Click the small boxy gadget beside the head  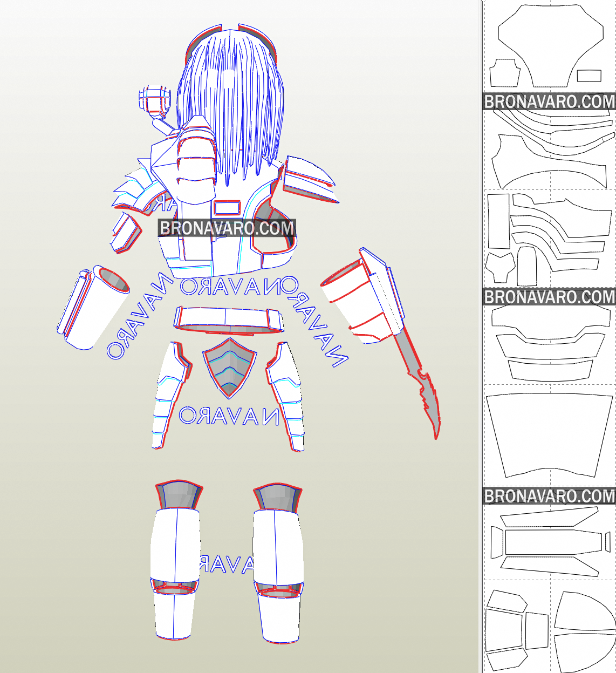click(154, 101)
